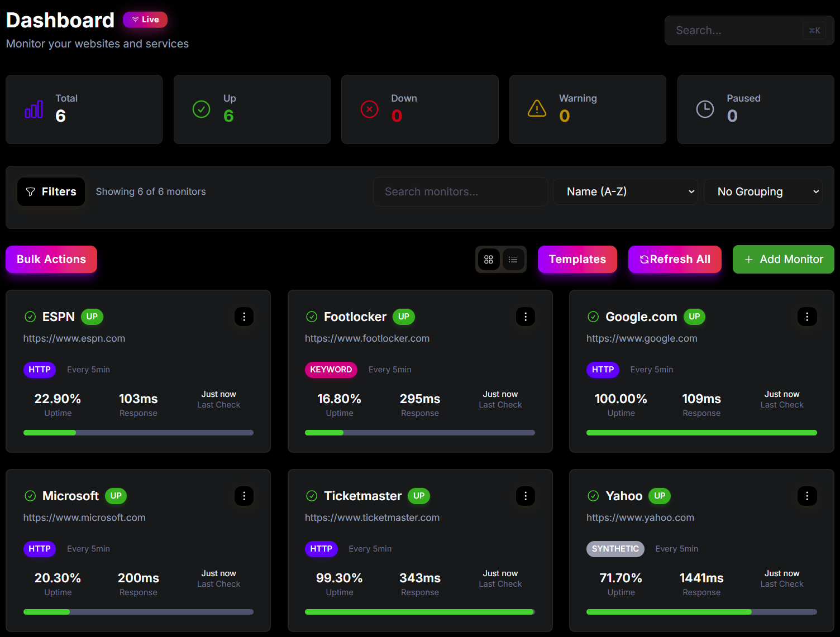Click the Dashboard heading
This screenshot has width=840, height=637.
click(x=60, y=20)
